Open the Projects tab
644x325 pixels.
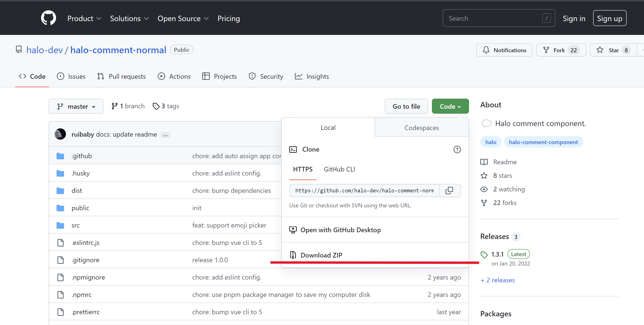coord(219,76)
